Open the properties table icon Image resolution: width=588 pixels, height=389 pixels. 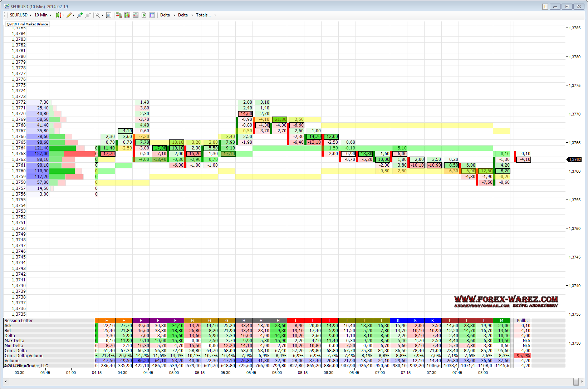pos(152,15)
